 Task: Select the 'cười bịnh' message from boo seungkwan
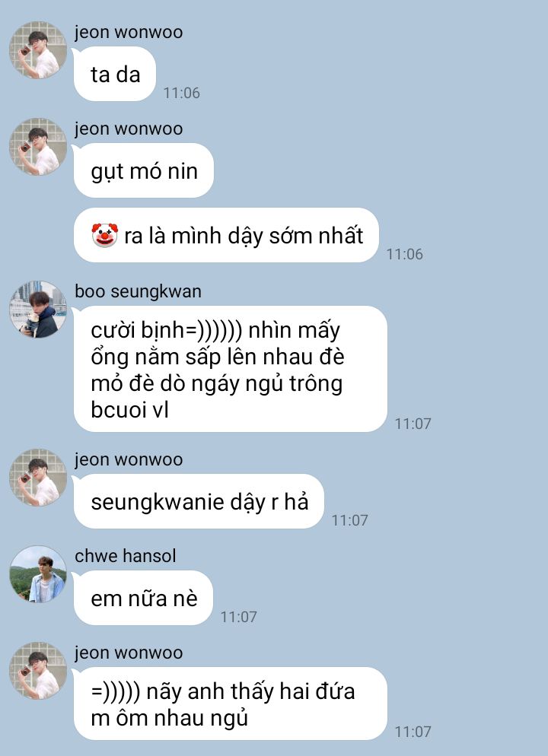coord(231,370)
